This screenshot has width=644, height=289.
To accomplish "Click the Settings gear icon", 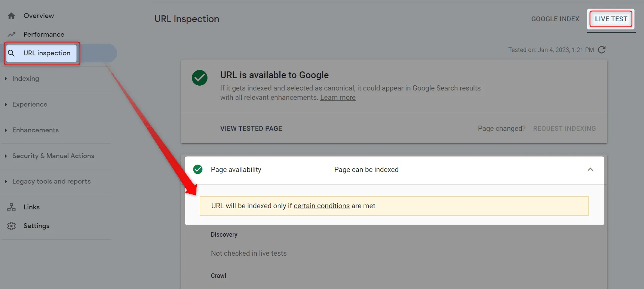I will coord(12,226).
